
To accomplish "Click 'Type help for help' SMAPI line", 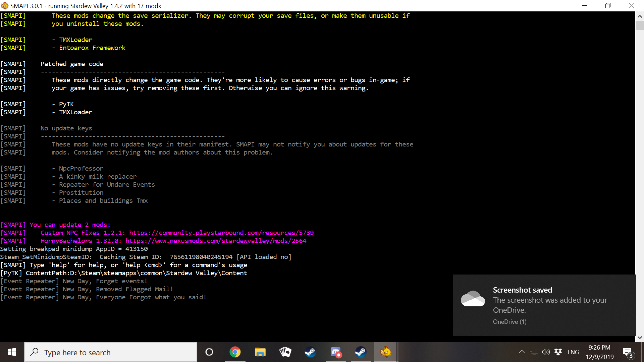I will 124,265.
